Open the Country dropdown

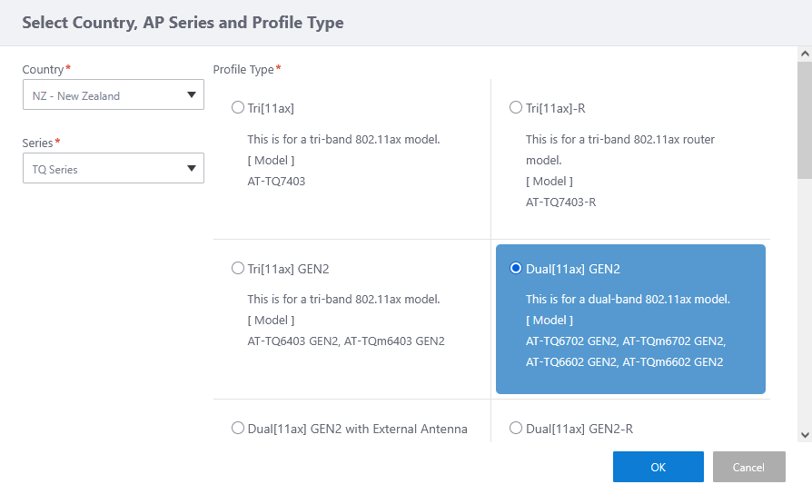[x=113, y=95]
